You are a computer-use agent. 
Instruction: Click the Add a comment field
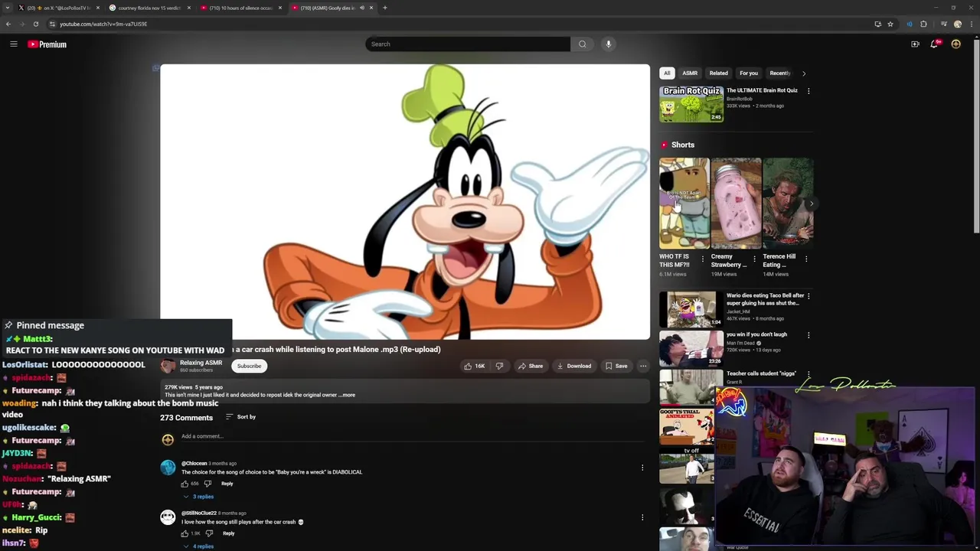click(x=413, y=436)
